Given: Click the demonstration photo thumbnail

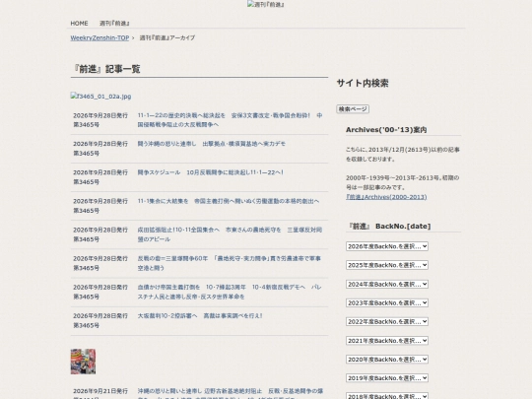Looking at the screenshot, I should [83, 362].
